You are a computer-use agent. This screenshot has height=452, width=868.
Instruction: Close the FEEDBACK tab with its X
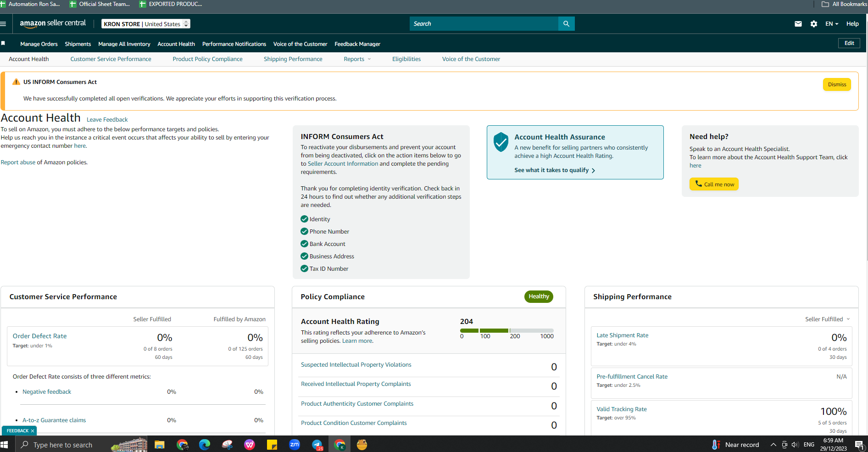point(33,431)
